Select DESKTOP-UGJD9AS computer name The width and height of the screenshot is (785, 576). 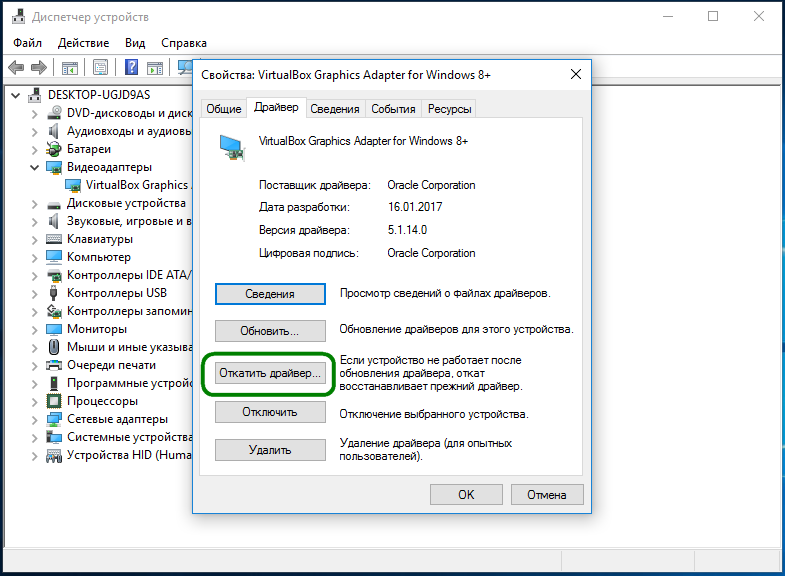pos(99,95)
